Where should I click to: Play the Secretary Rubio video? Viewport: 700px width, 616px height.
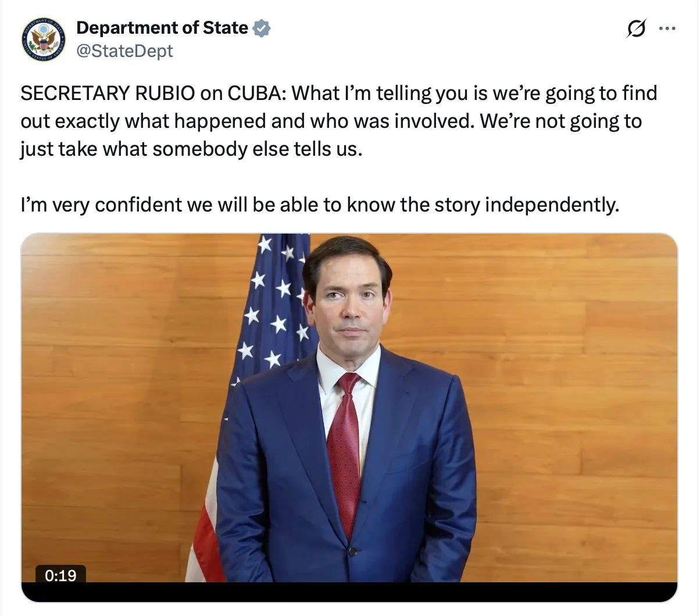point(349,407)
